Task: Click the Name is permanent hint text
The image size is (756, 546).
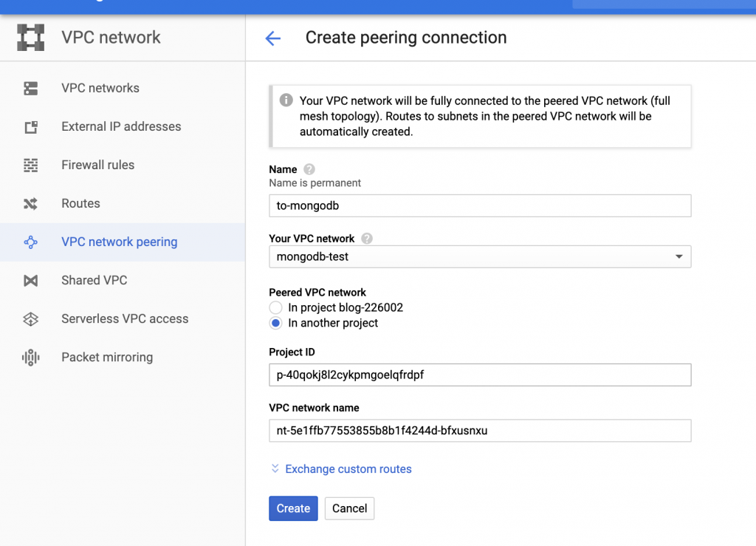Action: pos(315,183)
